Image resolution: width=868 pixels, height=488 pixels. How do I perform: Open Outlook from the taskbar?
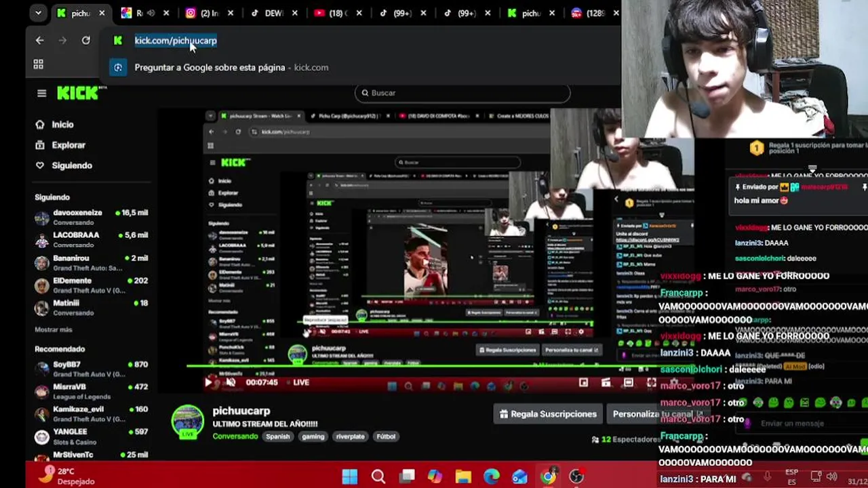(x=519, y=476)
